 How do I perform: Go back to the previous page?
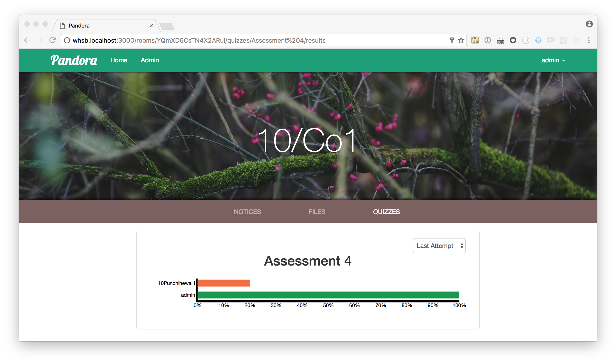(27, 40)
